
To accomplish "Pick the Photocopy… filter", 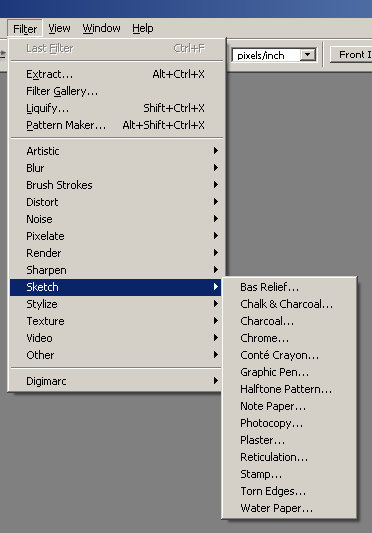I will pyautogui.click(x=289, y=423).
